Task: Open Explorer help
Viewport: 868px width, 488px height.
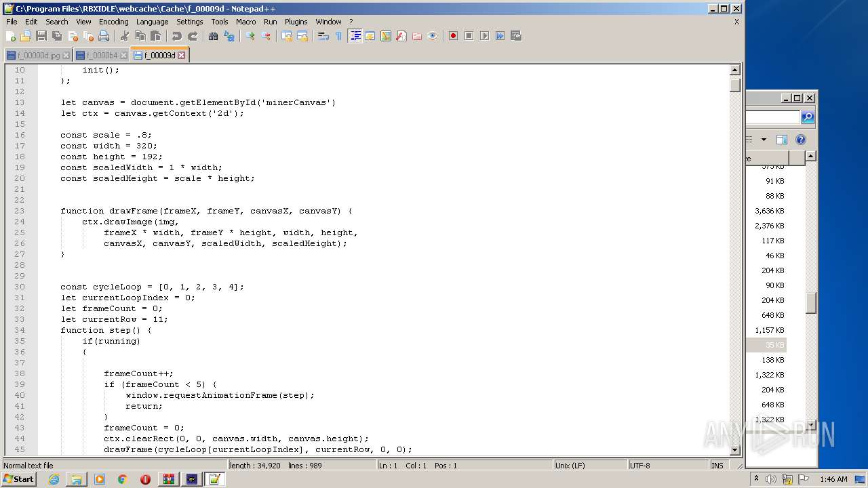Action: pyautogui.click(x=800, y=140)
